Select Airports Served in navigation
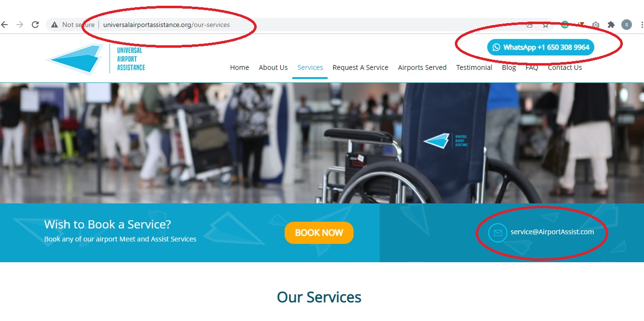This screenshot has height=321, width=644. pyautogui.click(x=422, y=67)
